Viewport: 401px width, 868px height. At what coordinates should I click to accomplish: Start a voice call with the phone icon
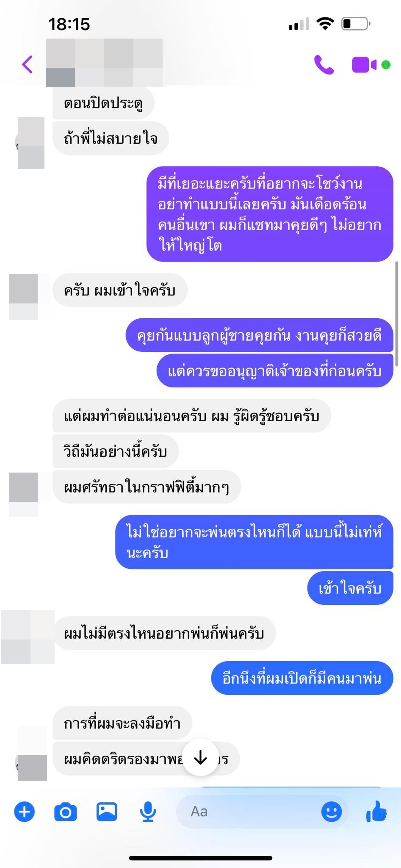tap(324, 64)
